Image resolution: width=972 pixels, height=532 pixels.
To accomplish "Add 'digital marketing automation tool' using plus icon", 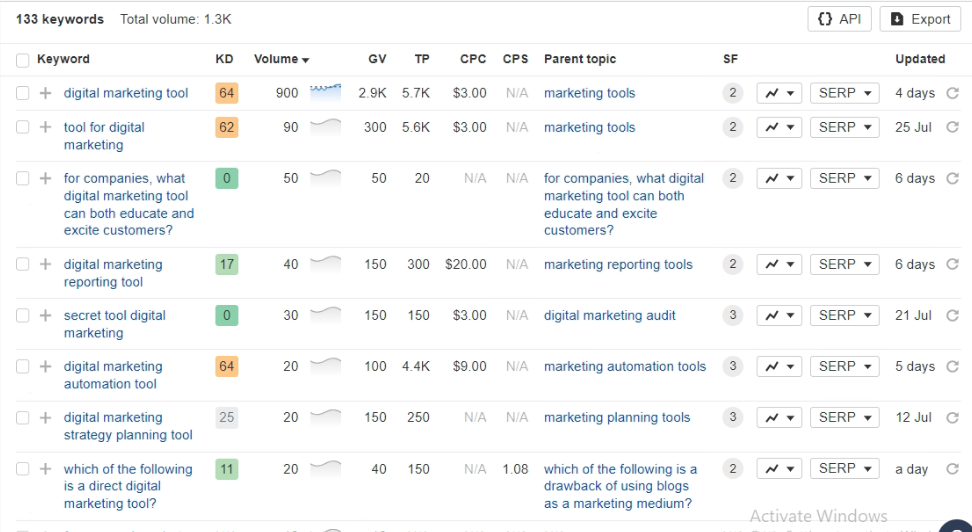I will pyautogui.click(x=45, y=366).
